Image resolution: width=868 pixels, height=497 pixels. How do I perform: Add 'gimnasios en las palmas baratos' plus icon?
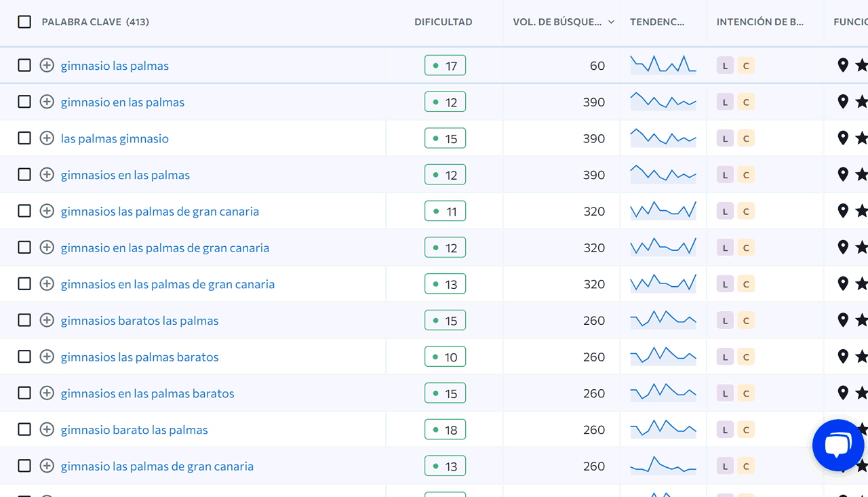click(47, 393)
